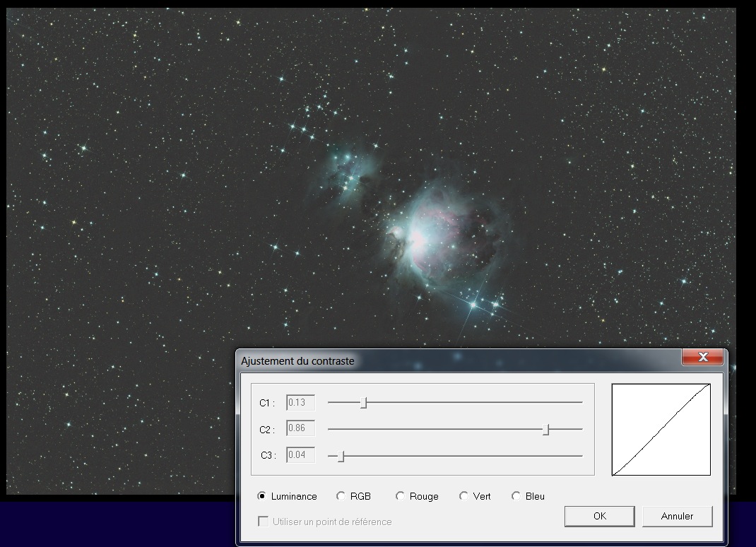Image resolution: width=756 pixels, height=547 pixels.
Task: Choose the Rouge channel radio button
Action: [x=401, y=496]
